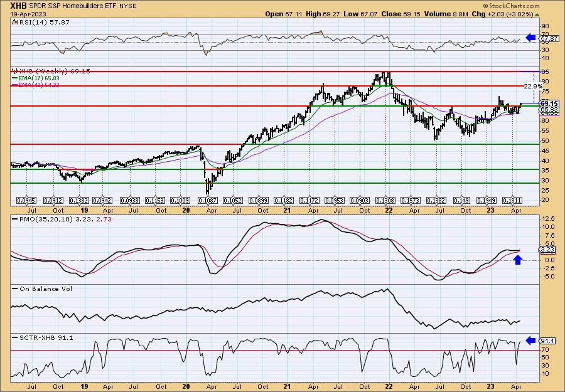The width and height of the screenshot is (565, 392).
Task: Select the EMA(17) 65.83 legend entry
Action: (x=36, y=78)
